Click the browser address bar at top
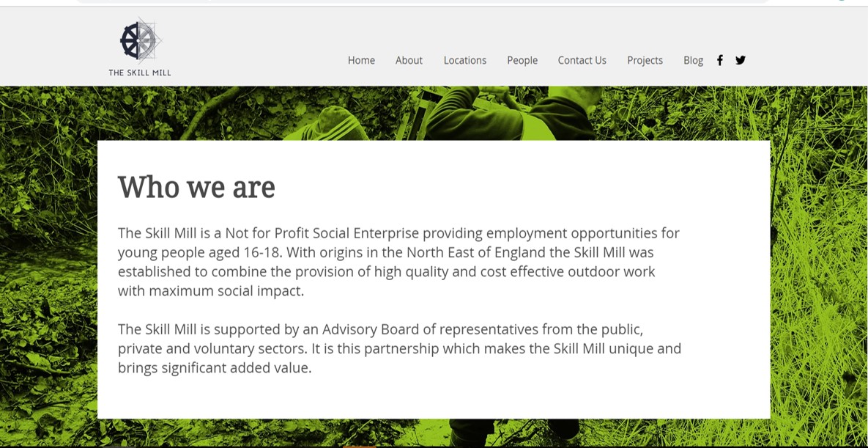The image size is (868, 448). [420, 1]
